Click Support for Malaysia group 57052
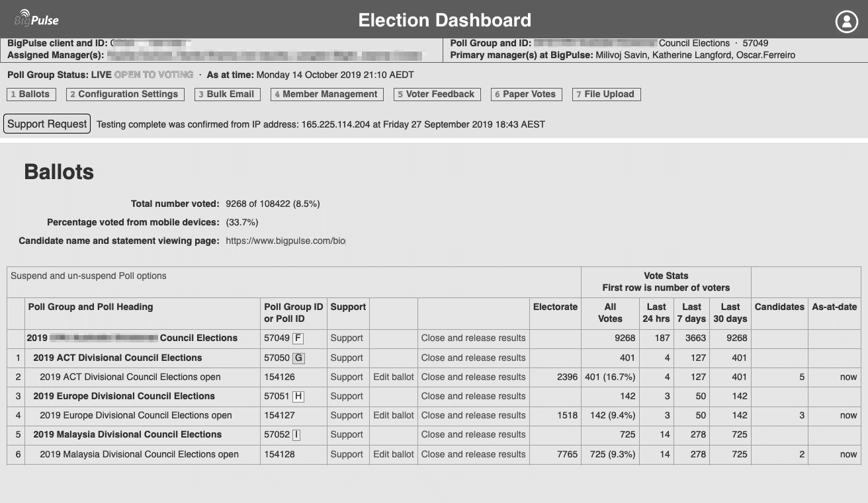 tap(347, 435)
